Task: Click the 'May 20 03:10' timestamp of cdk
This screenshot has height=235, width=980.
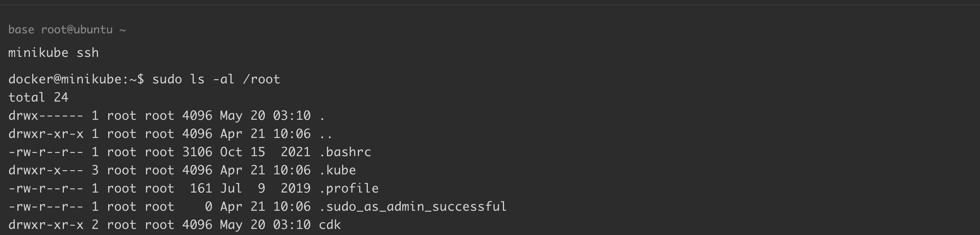Action: pos(265,225)
